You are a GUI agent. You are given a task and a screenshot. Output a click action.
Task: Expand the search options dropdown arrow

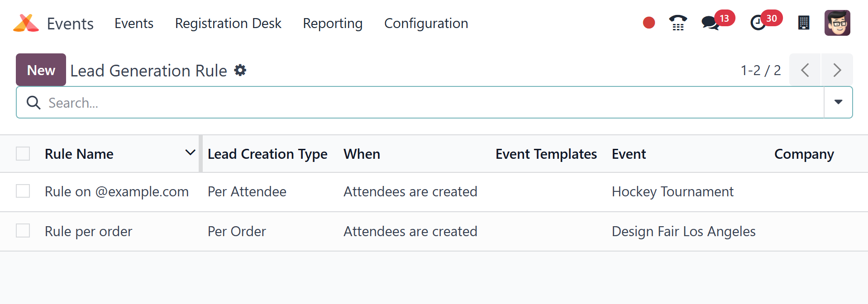tap(838, 102)
